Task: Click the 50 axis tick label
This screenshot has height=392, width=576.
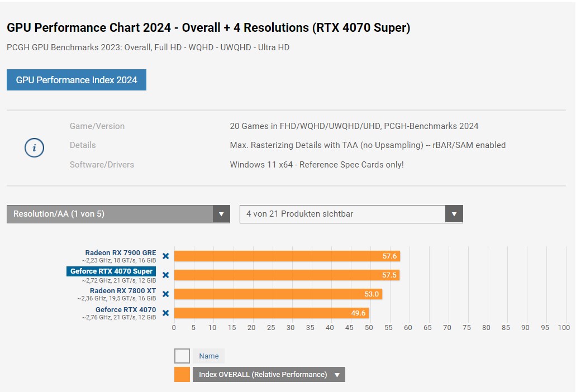Action: coord(369,328)
